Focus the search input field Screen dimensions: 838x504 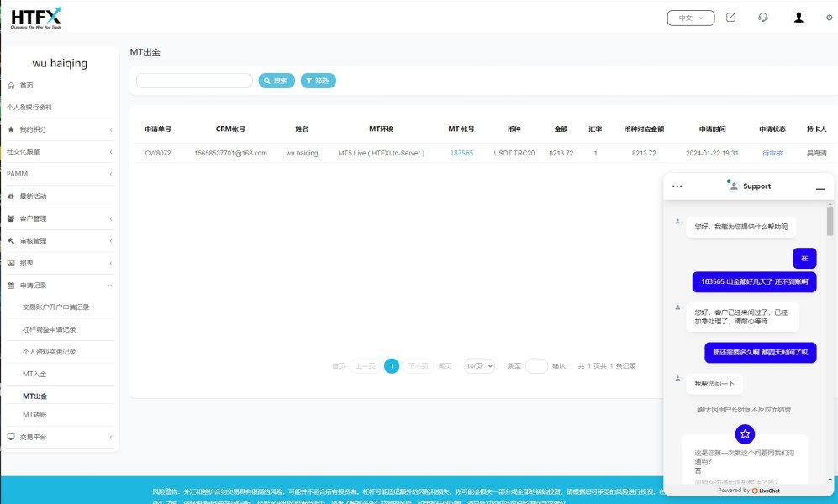[x=194, y=81]
